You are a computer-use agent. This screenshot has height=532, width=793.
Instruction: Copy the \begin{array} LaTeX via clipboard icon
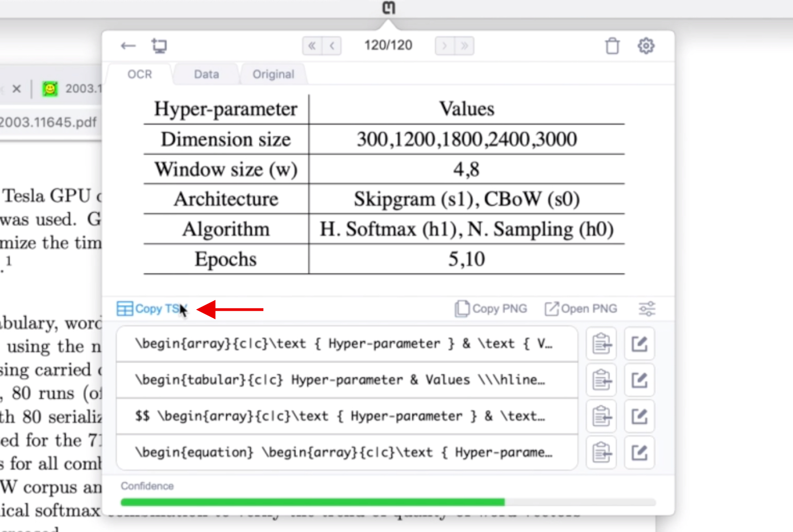pyautogui.click(x=601, y=344)
